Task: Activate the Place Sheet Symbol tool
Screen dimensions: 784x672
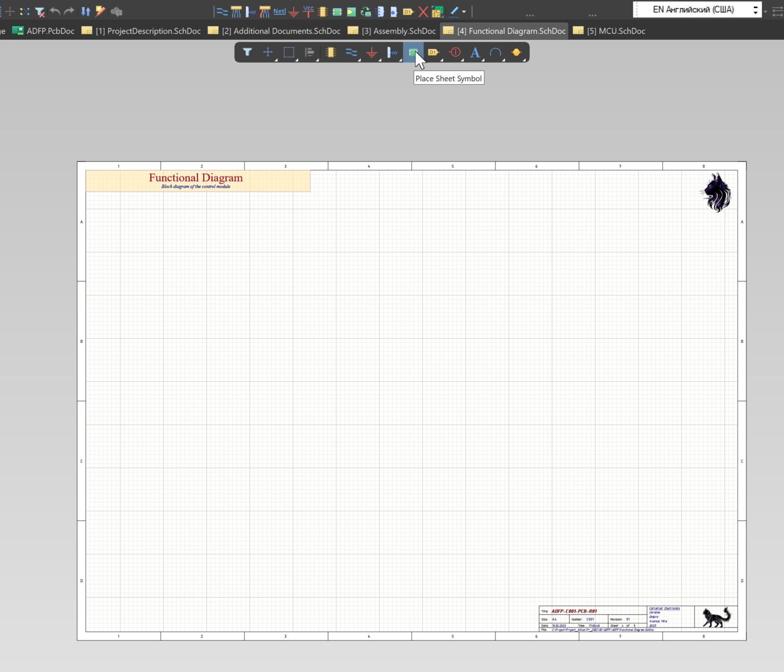Action: (413, 52)
